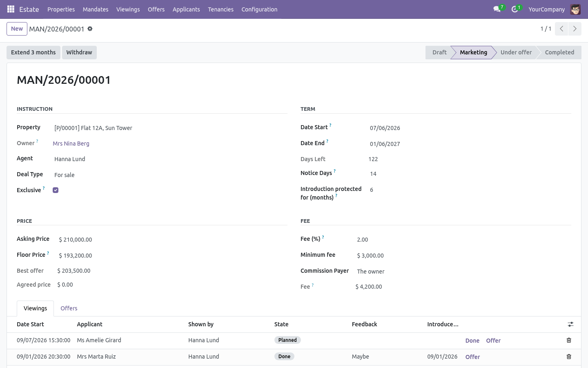The width and height of the screenshot is (588, 368).
Task: Mark the Amelie Girard viewing as Done
Action: pyautogui.click(x=472, y=341)
